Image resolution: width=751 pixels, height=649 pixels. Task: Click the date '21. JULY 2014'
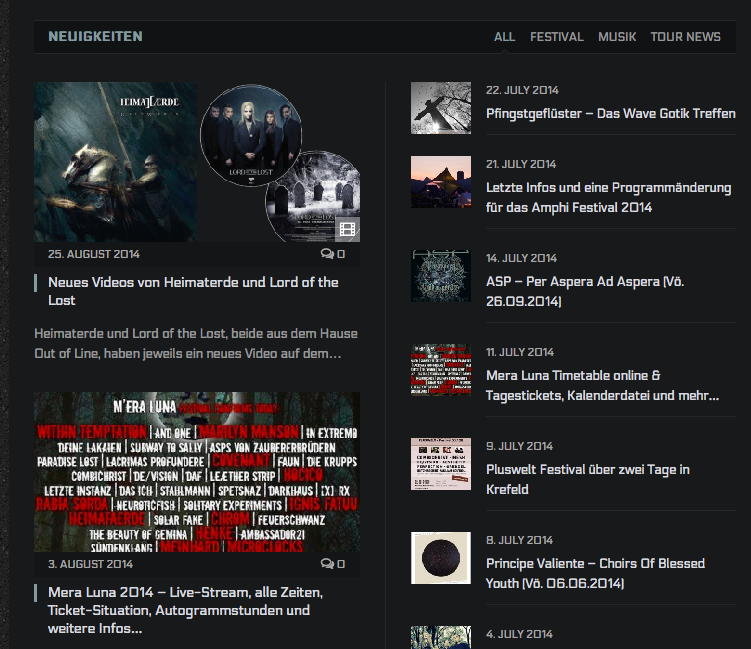point(521,164)
